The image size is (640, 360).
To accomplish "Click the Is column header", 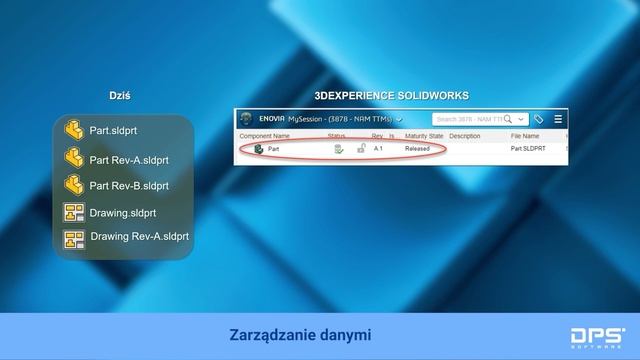I will [x=391, y=136].
